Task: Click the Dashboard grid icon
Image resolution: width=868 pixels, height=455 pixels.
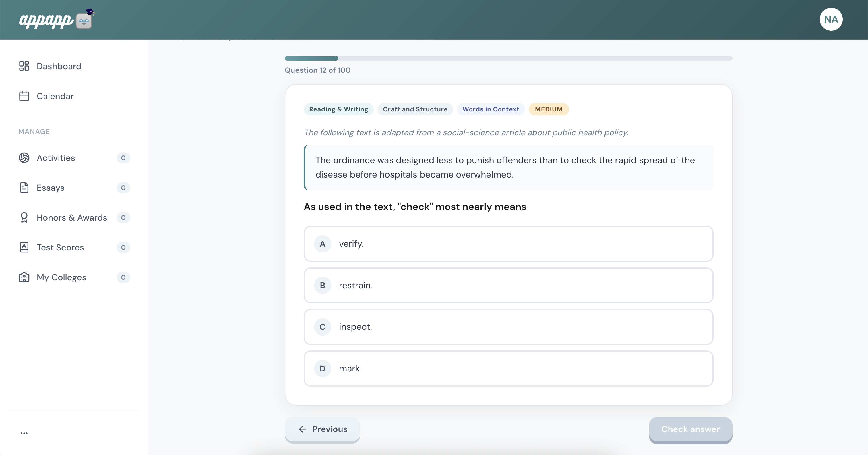Action: [24, 66]
